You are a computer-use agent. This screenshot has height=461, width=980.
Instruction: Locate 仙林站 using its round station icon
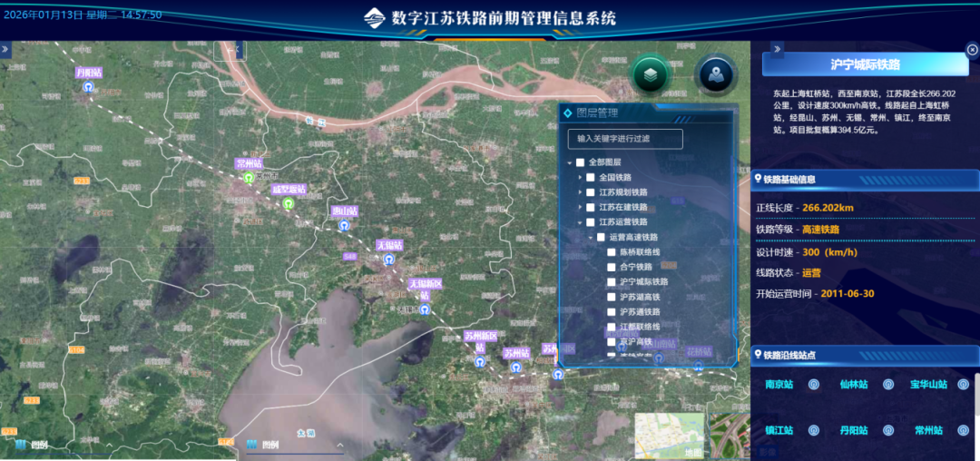(x=888, y=385)
